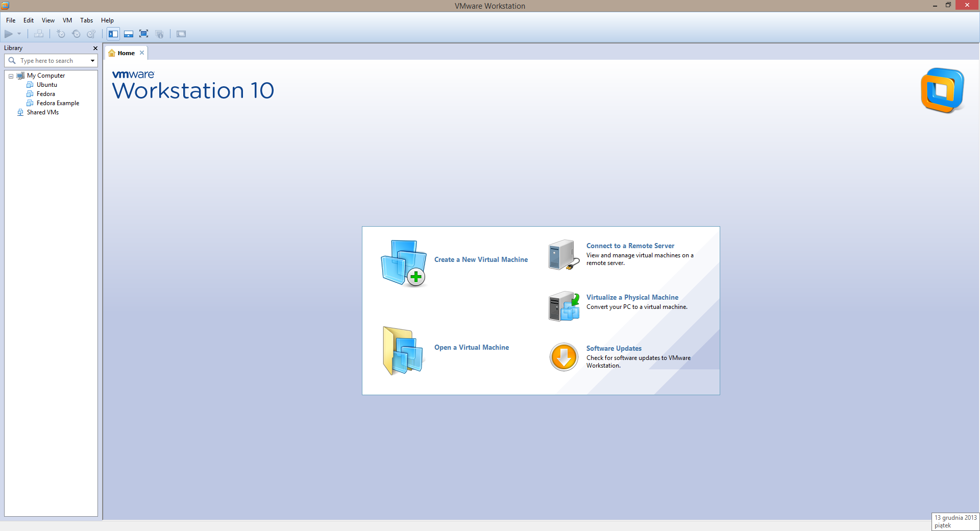The width and height of the screenshot is (980, 531).
Task: Open the Tabs menu
Action: click(x=86, y=20)
